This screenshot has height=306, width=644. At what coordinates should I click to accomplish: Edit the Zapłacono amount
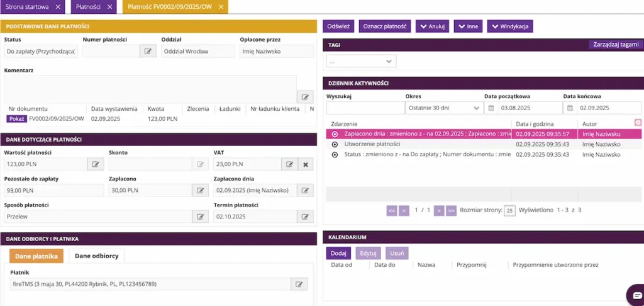click(x=201, y=190)
